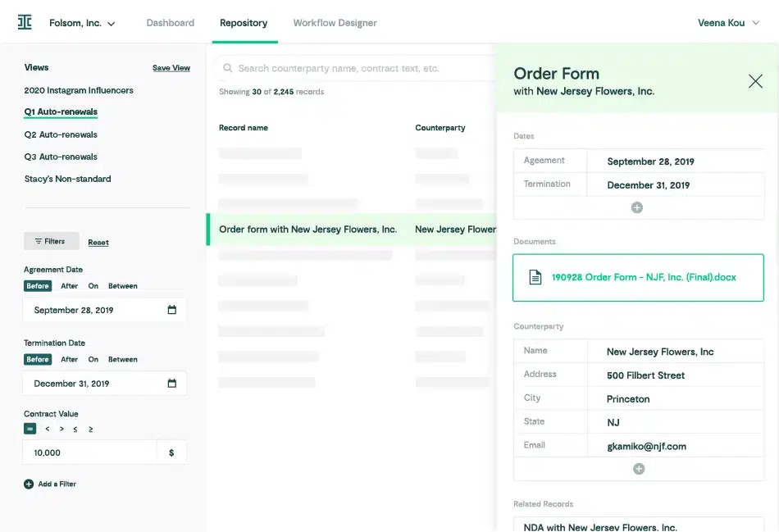Click the app logo in the top-left corner
This screenshot has height=532, width=779.
click(x=24, y=22)
